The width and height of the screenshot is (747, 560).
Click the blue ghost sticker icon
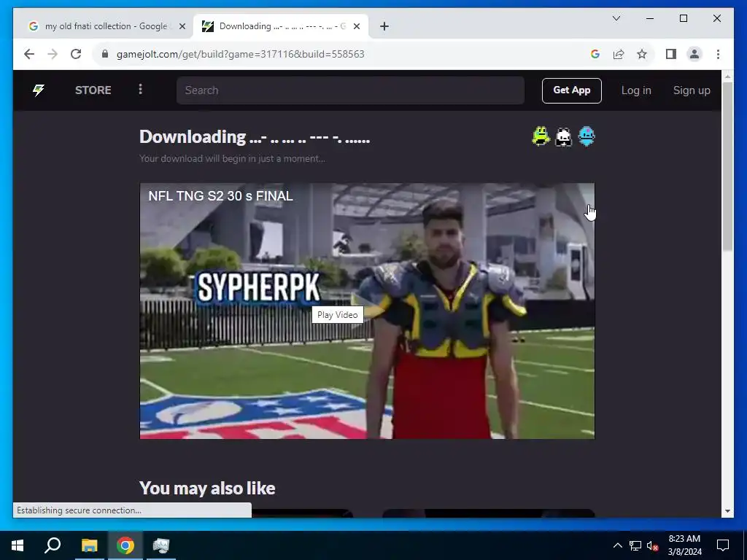(586, 136)
